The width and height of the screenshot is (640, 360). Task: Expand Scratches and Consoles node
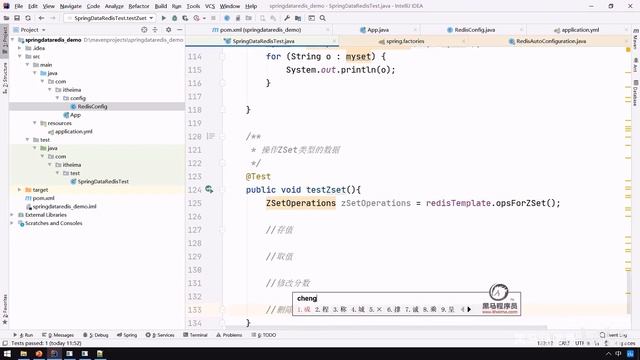[13, 223]
